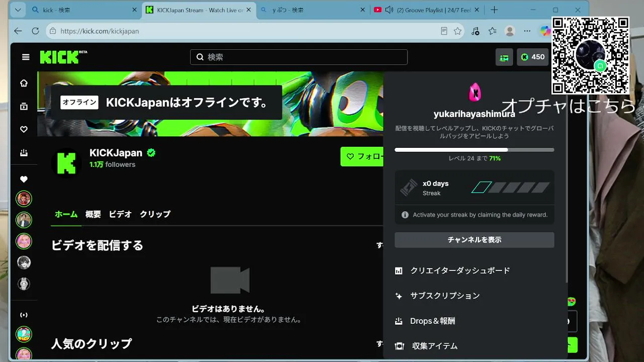Click the live broadcast signal sidebar icon
Screen dimensions: 644x362
(24, 315)
